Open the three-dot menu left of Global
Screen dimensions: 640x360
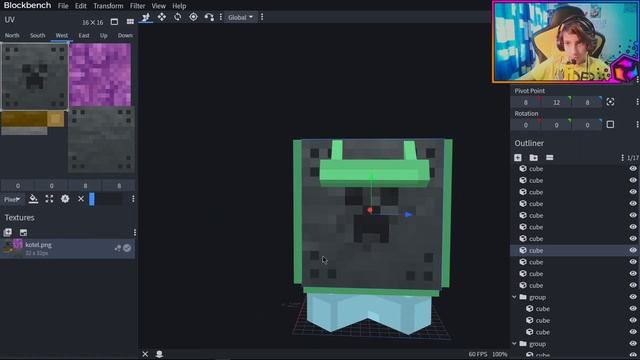point(221,17)
